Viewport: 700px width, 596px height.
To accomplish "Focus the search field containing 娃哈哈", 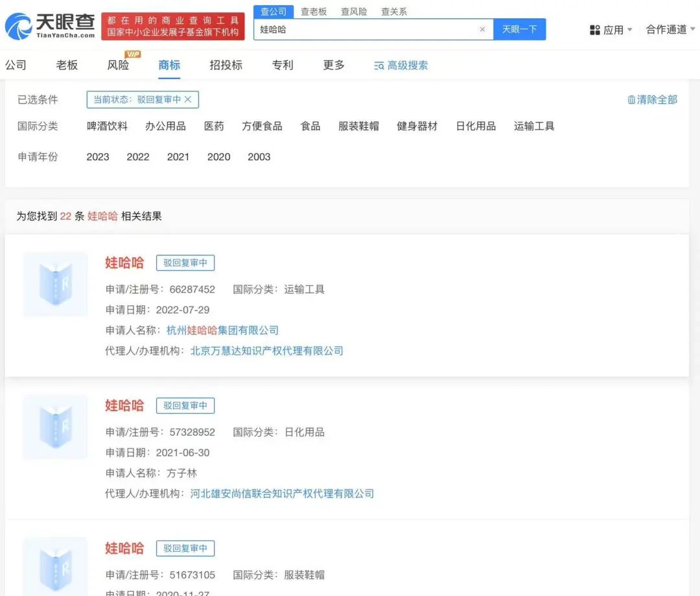I will pos(373,29).
